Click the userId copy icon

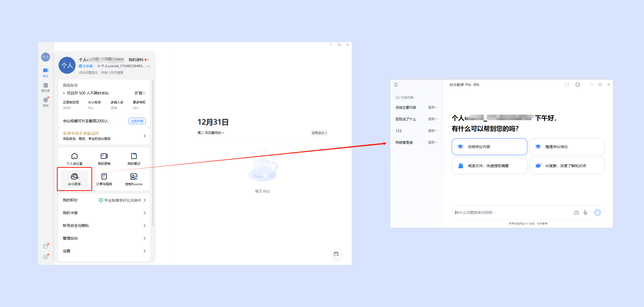(x=148, y=66)
